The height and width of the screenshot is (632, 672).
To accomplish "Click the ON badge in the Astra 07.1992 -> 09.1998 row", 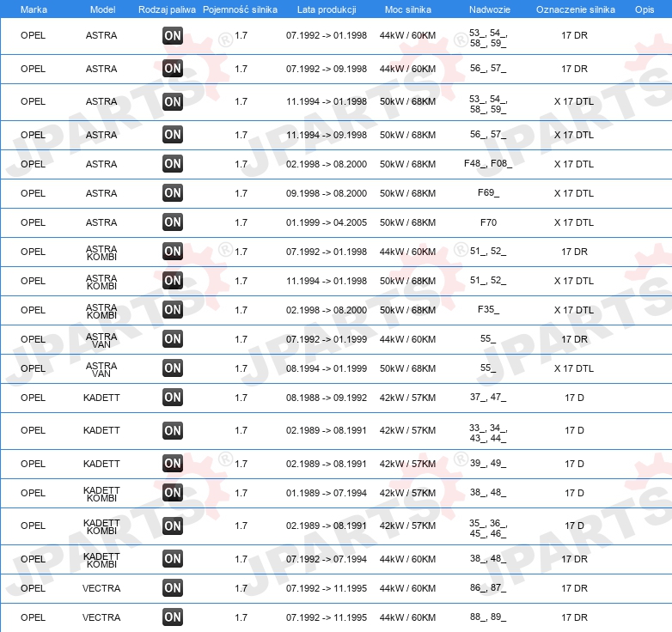I will [173, 69].
